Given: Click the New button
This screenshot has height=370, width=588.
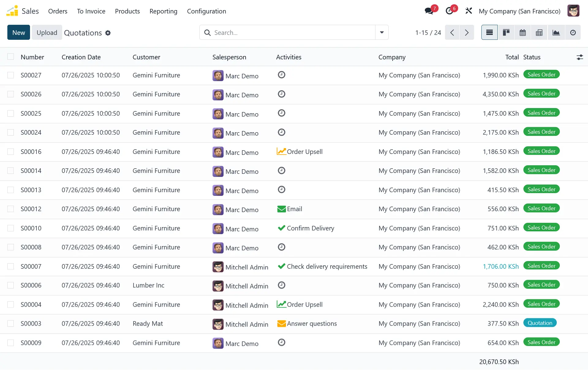Looking at the screenshot, I should 19,32.
